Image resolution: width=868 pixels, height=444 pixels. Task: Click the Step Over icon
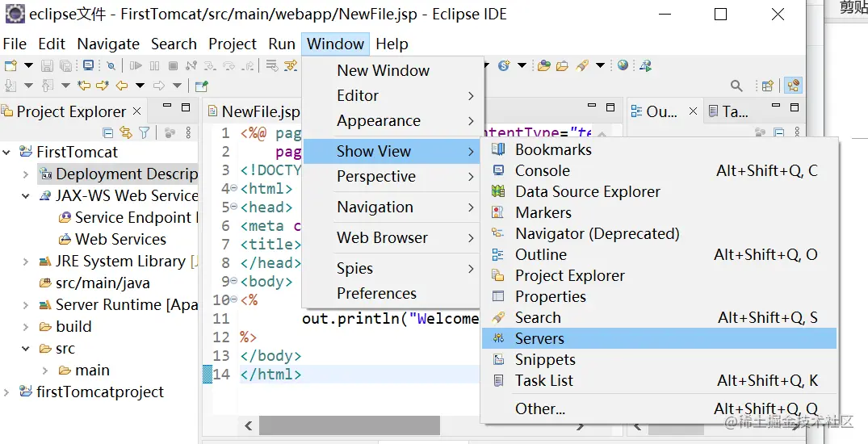click(229, 66)
